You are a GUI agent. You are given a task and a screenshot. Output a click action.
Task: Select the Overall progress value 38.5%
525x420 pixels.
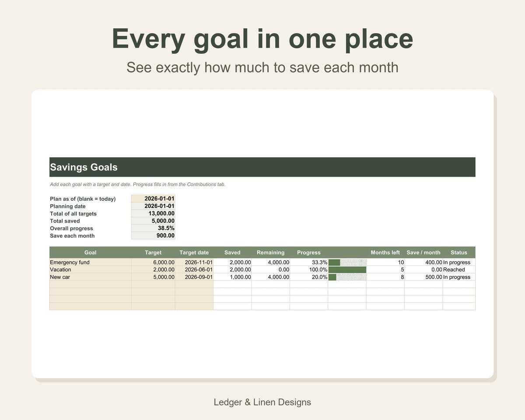click(x=153, y=228)
